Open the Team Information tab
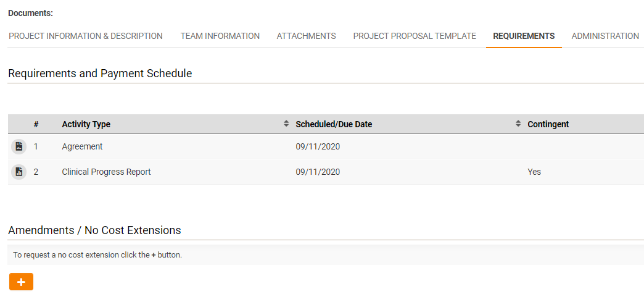The image size is (644, 294). [220, 36]
